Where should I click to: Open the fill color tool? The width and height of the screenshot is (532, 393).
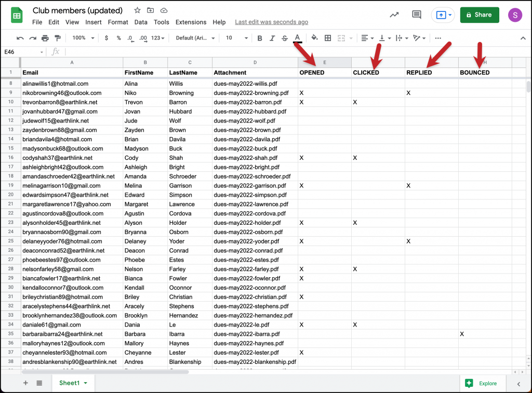314,38
